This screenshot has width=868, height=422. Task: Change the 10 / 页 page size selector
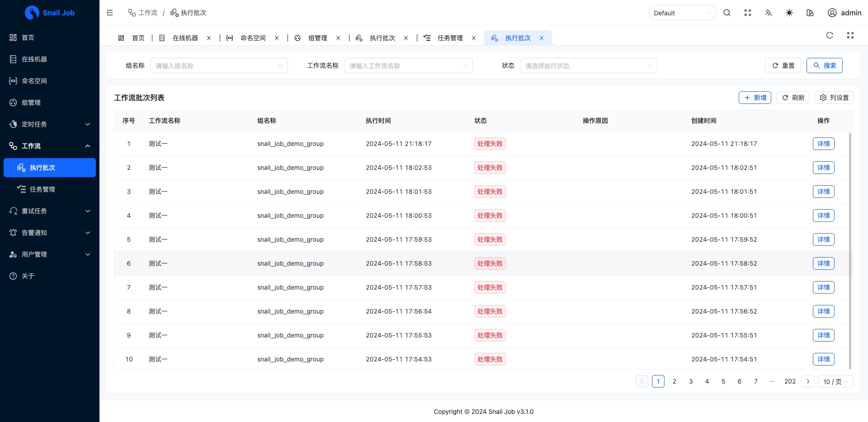click(835, 381)
